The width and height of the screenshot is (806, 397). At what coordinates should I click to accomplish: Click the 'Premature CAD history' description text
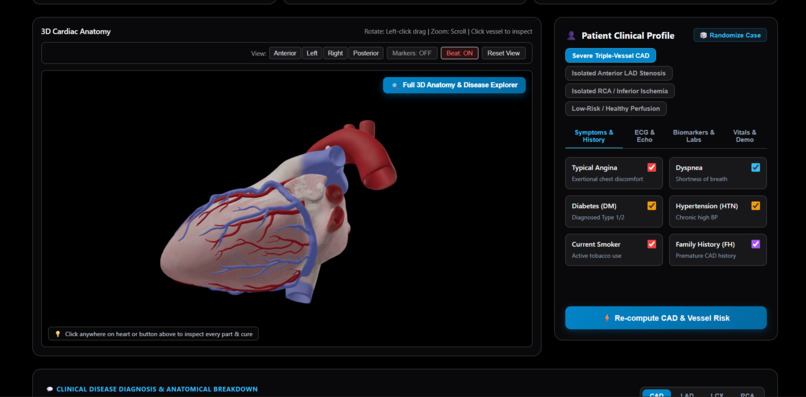tap(705, 256)
